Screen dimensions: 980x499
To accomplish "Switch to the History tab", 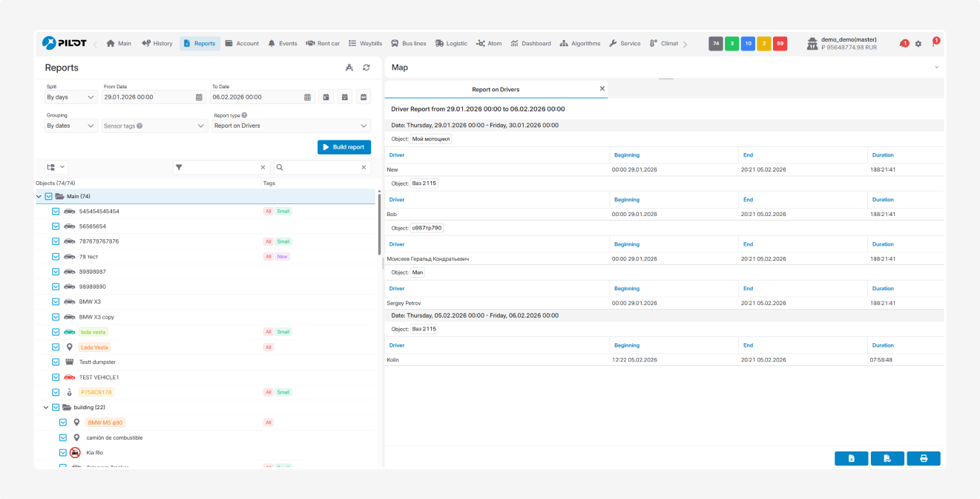I will pyautogui.click(x=157, y=44).
